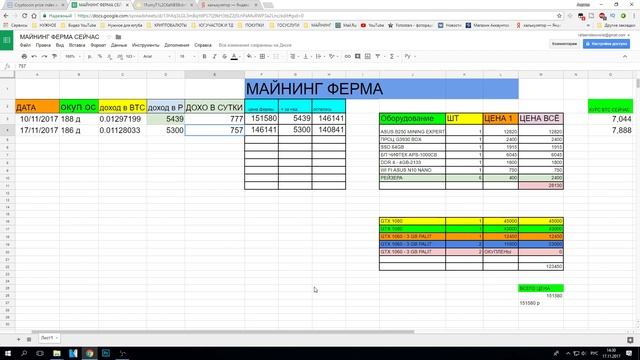Select the 17/11/2017 date cell
This screenshot has width=640, height=360.
point(38,130)
